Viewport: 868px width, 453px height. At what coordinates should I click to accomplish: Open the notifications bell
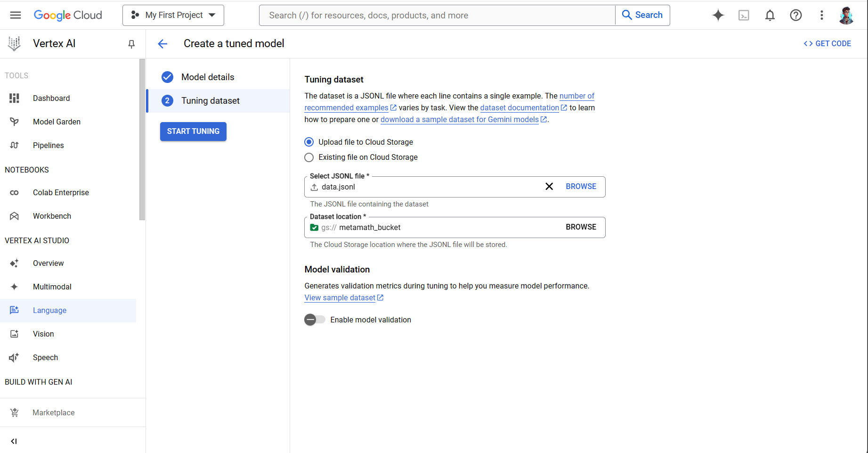point(770,15)
